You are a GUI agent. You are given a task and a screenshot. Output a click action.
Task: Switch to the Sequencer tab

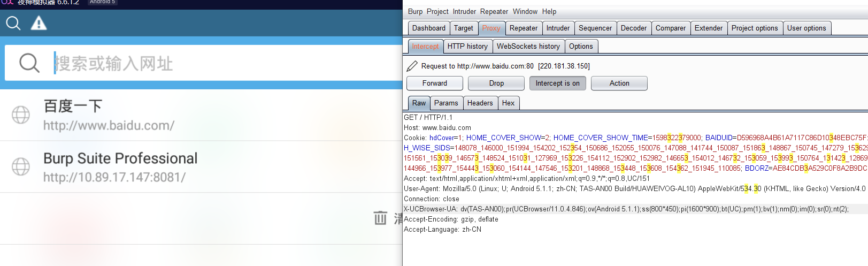595,28
